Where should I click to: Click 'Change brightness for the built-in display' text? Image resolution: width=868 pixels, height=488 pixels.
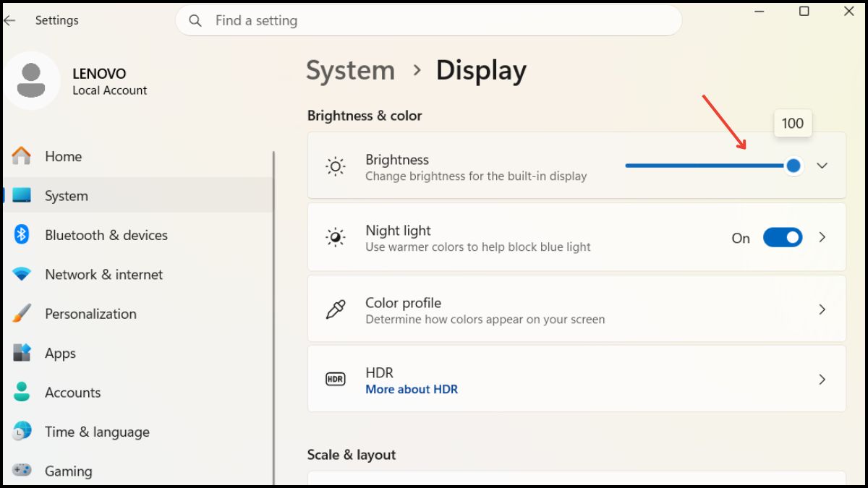pyautogui.click(x=476, y=176)
